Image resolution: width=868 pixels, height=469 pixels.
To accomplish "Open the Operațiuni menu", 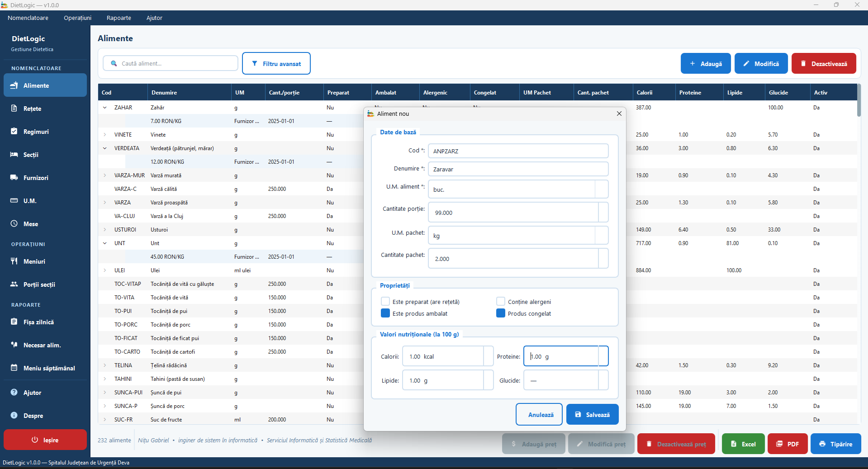I will [78, 18].
